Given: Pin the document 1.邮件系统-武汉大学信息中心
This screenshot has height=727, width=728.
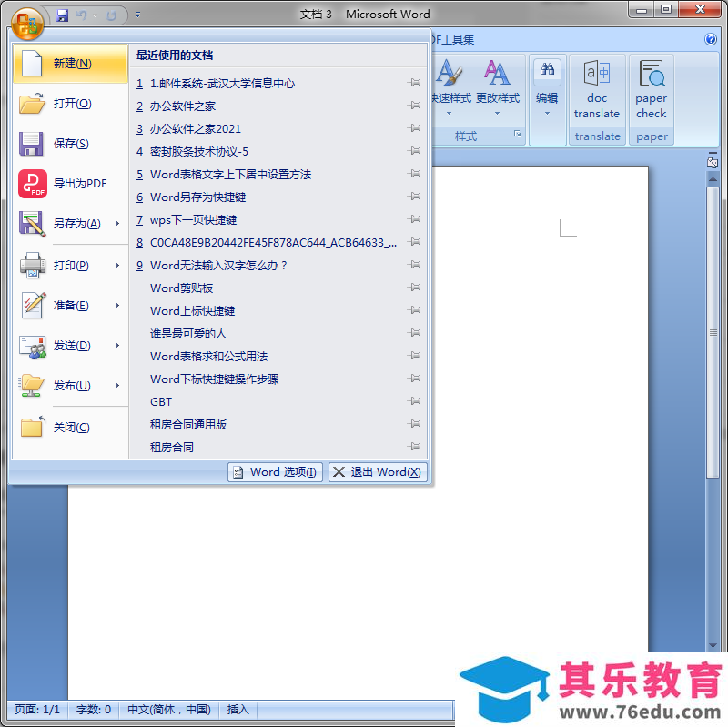Looking at the screenshot, I should click(414, 83).
